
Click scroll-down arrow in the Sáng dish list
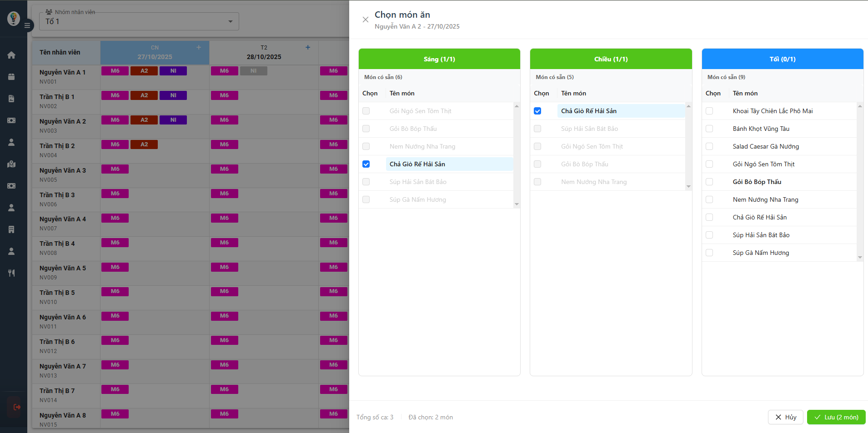coord(517,204)
